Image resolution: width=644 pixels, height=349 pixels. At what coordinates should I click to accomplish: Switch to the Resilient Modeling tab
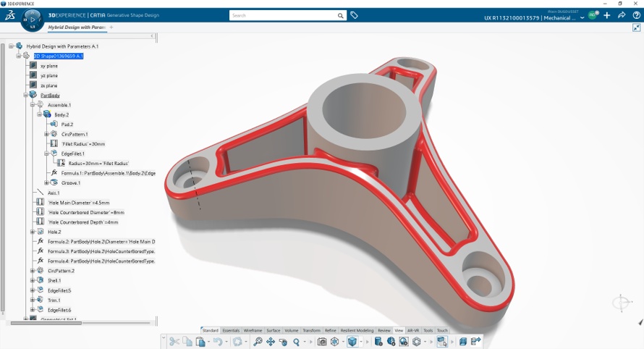pos(357,330)
